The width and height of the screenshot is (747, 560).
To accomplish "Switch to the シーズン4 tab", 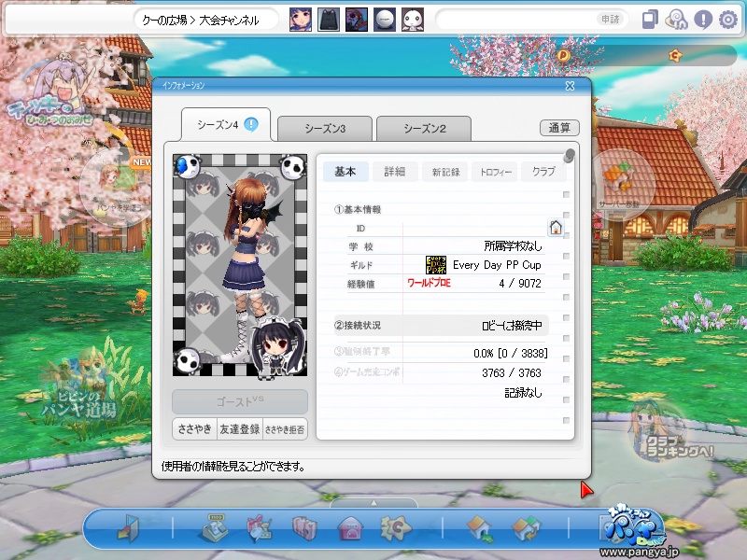I will (x=226, y=125).
